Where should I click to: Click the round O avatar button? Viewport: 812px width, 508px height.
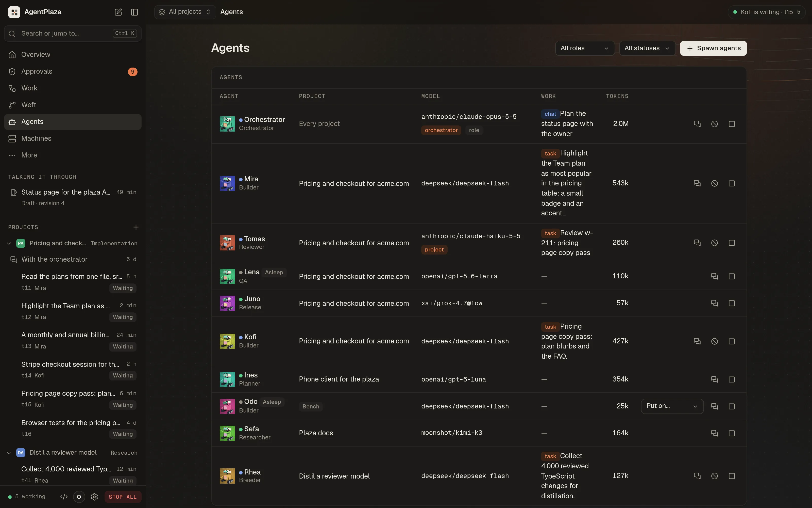tap(79, 497)
